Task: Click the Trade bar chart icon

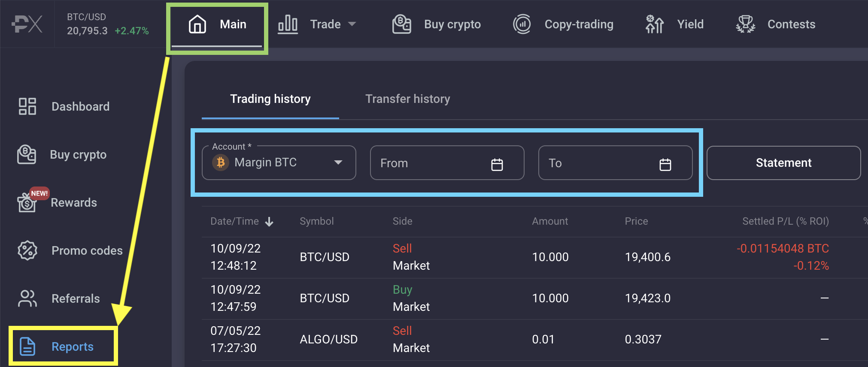Action: coord(288,24)
